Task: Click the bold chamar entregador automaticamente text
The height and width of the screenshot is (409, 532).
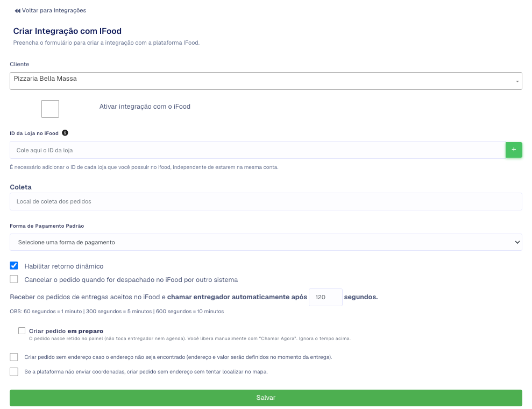Action: [x=237, y=297]
